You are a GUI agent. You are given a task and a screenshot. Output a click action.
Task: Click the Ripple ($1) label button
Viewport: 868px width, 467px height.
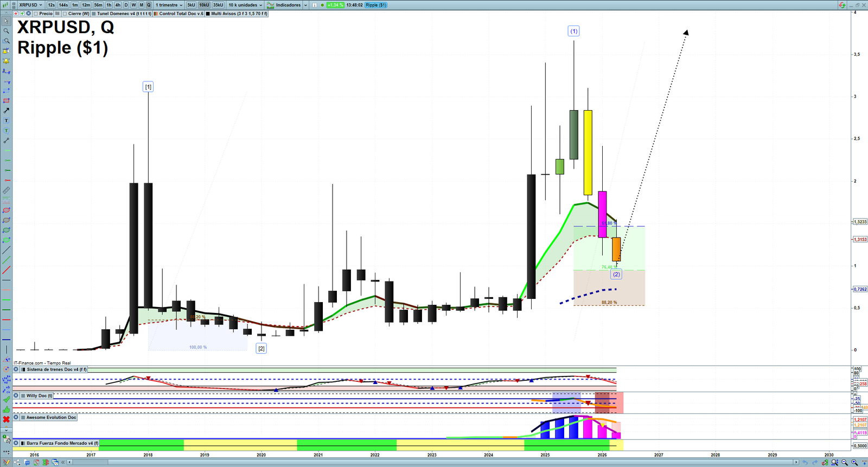376,5
